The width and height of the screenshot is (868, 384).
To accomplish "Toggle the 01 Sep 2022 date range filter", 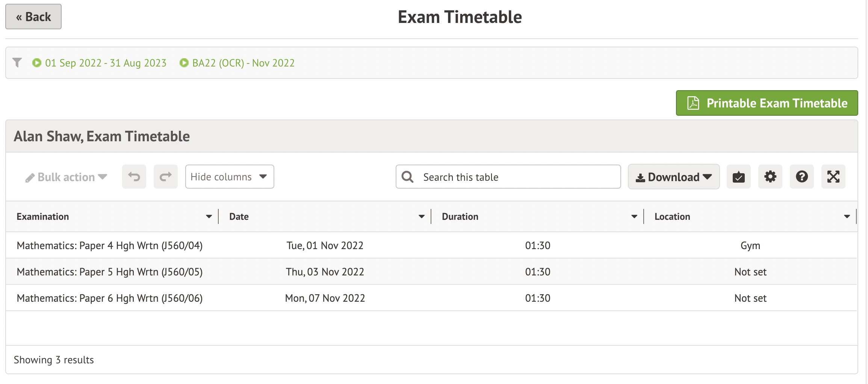I will pos(105,63).
